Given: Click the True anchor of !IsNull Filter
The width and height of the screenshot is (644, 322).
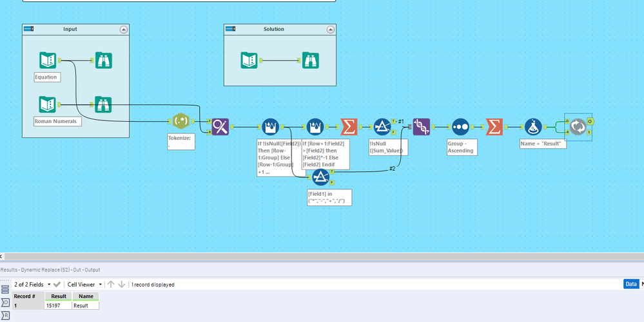Looking at the screenshot, I should (x=394, y=122).
